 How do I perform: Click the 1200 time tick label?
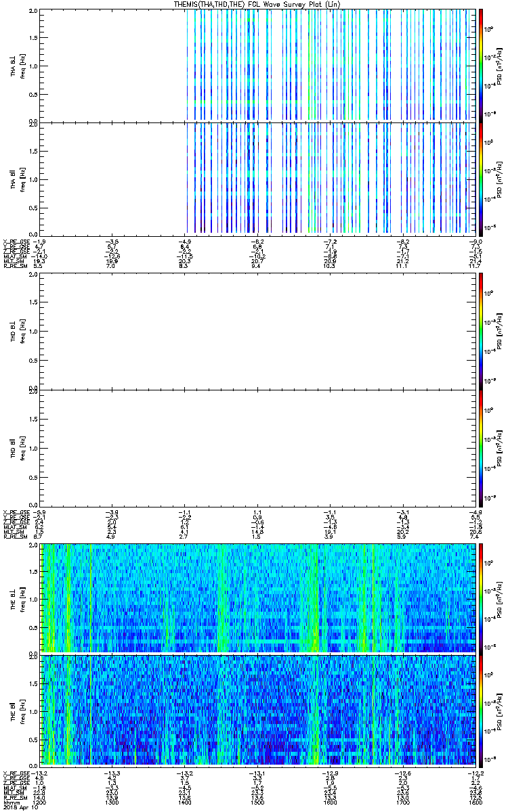click(41, 803)
